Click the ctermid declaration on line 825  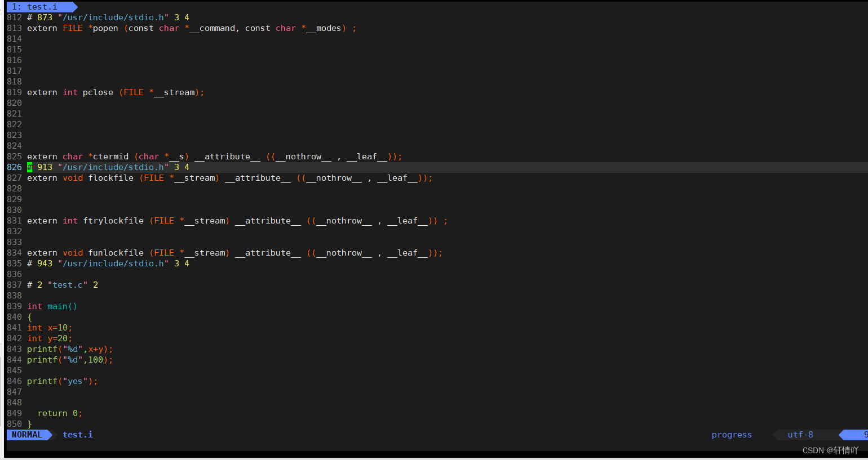(x=215, y=157)
